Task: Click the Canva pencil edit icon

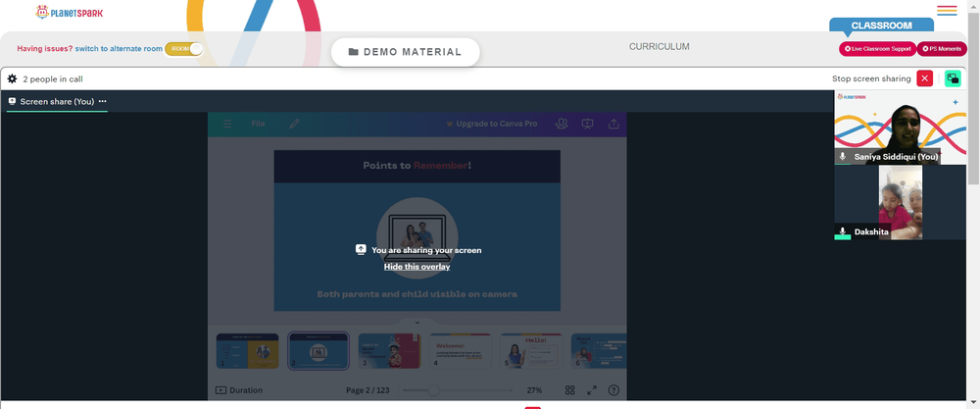Action: (x=294, y=124)
